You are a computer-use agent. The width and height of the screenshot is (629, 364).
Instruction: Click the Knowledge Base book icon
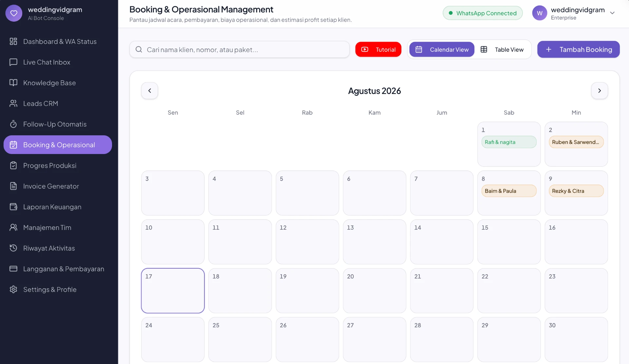point(13,83)
